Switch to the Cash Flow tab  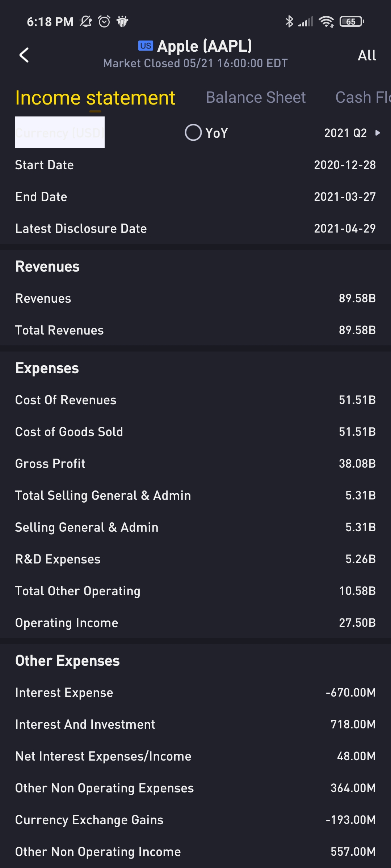(363, 97)
